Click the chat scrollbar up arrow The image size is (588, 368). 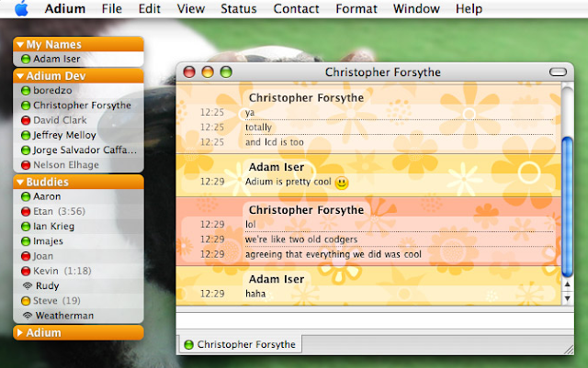point(568,284)
